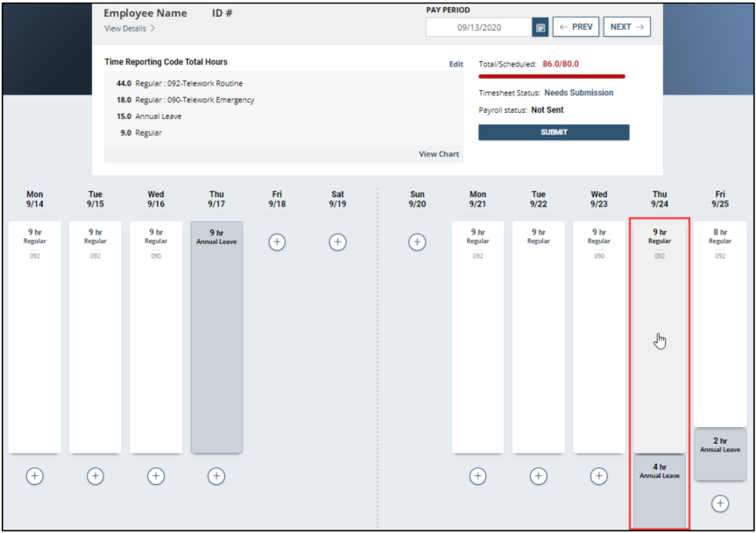This screenshot has height=533, width=756.
Task: Click plus icon below Thu 9/17 column
Action: point(216,476)
